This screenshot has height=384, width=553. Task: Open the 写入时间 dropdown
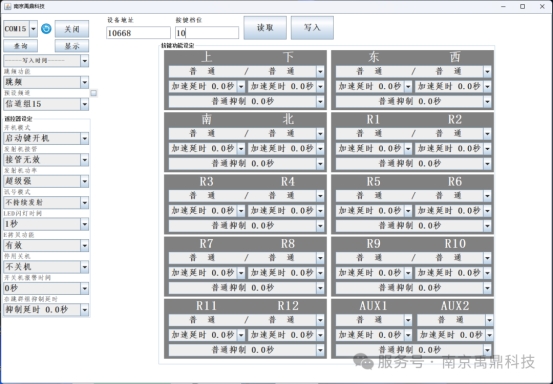46,61
